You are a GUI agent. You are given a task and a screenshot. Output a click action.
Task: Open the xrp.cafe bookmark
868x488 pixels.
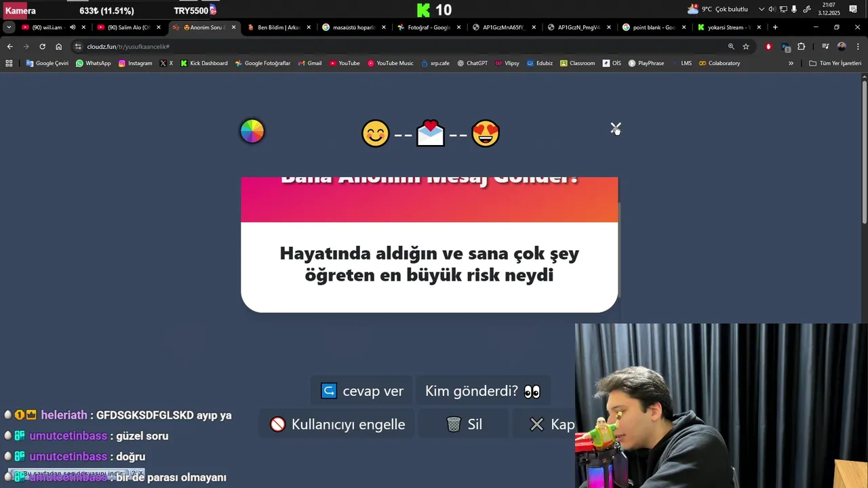(435, 63)
